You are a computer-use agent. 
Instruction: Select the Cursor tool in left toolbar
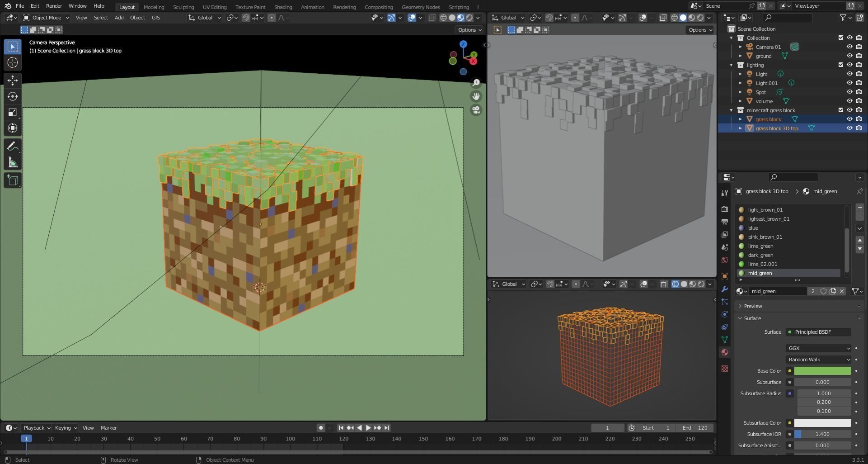coord(13,62)
